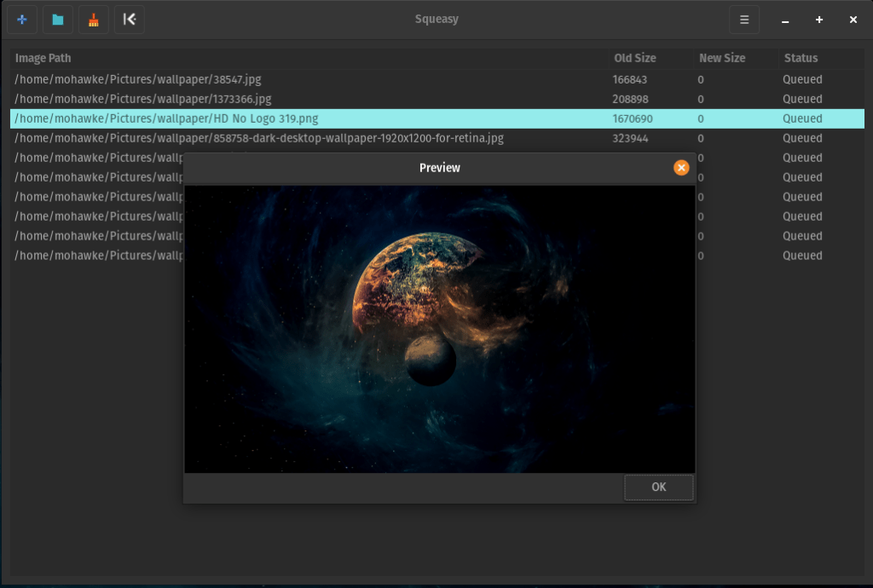
Task: Sort by New Size column header
Action: (722, 58)
